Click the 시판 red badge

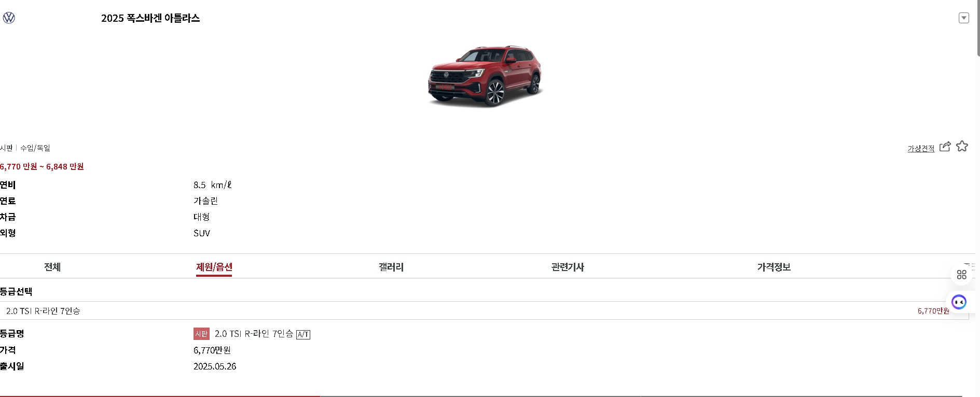[201, 334]
